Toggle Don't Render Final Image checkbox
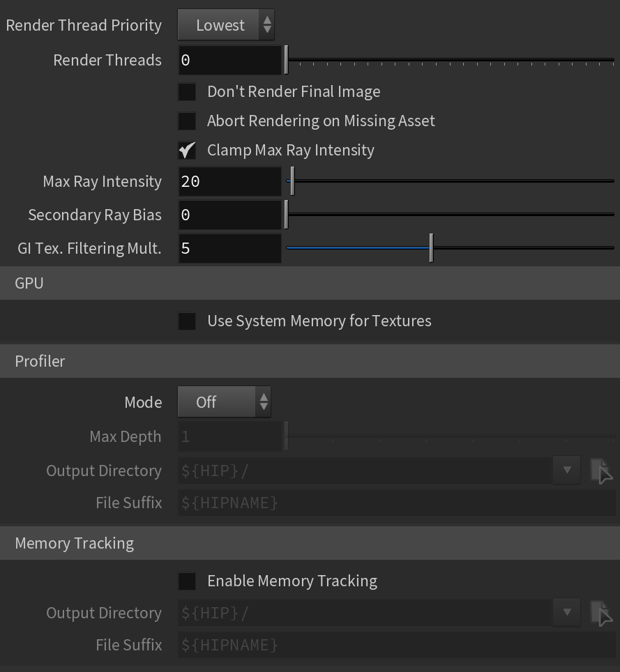 coord(187,92)
